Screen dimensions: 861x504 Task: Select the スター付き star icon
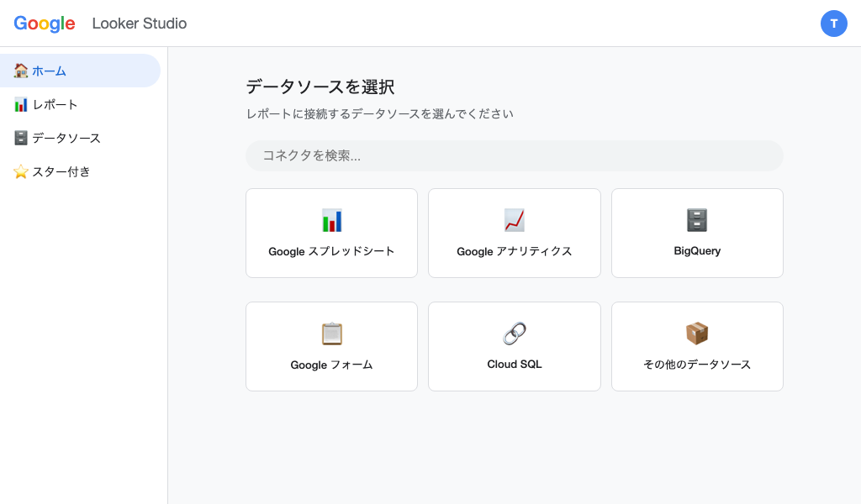coord(21,171)
